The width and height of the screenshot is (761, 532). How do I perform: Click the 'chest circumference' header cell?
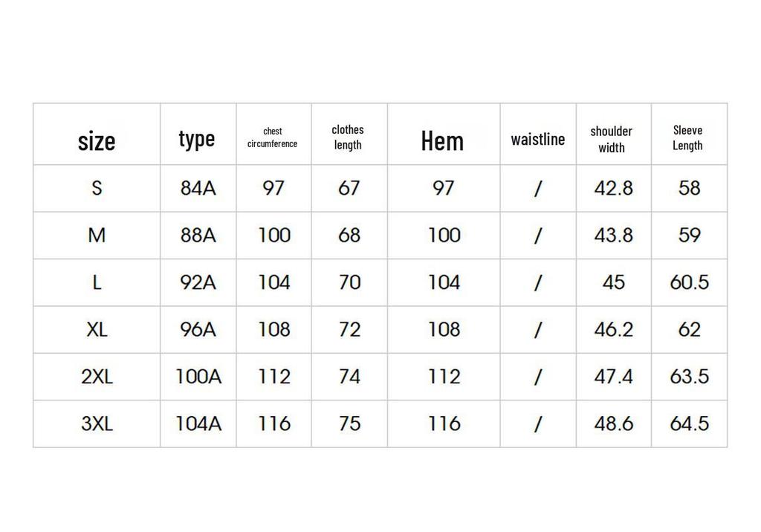[x=272, y=137]
